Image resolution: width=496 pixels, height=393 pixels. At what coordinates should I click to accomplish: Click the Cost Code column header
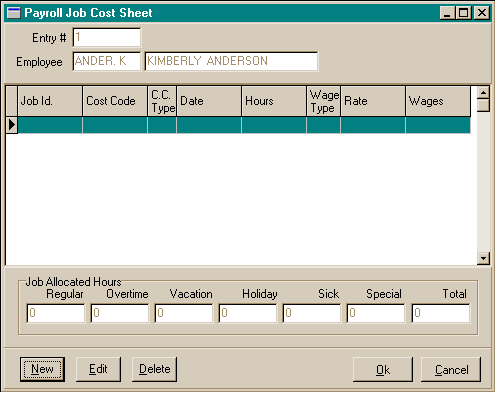coord(115,101)
